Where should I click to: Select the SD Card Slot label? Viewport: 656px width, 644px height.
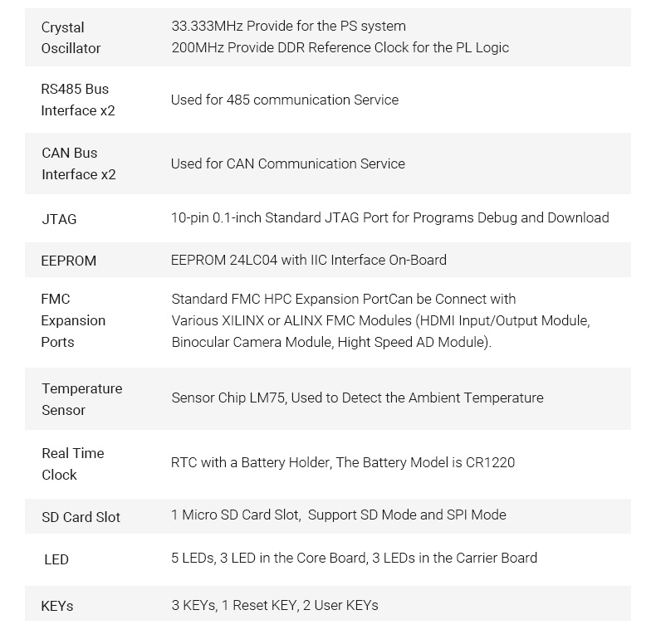[81, 517]
